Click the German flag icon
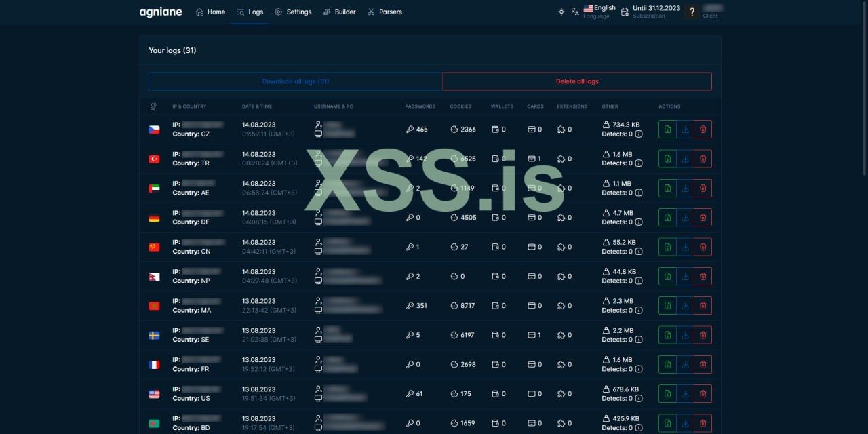Viewport: 868px width, 434px height. [x=154, y=218]
